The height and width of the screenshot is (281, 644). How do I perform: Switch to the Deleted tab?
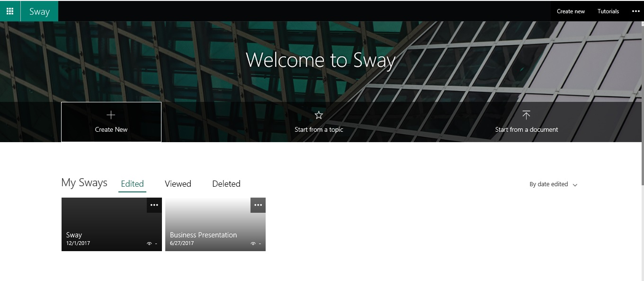click(226, 184)
